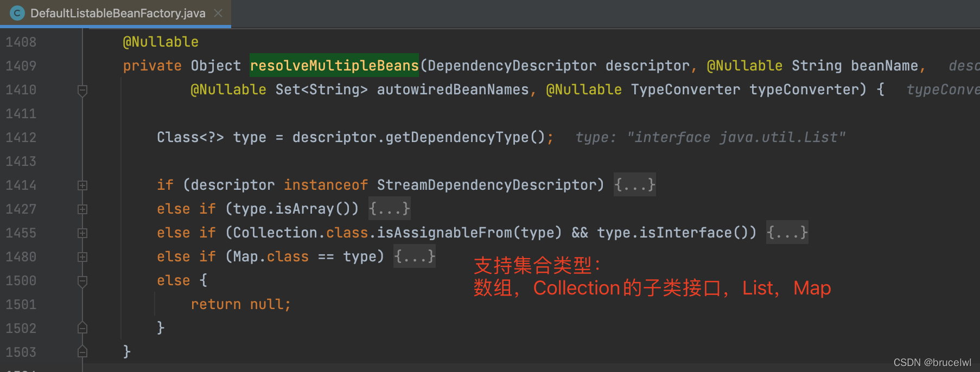The image size is (980, 372).
Task: Expand the {...} placeholder after Map.class == type
Action: point(415,256)
